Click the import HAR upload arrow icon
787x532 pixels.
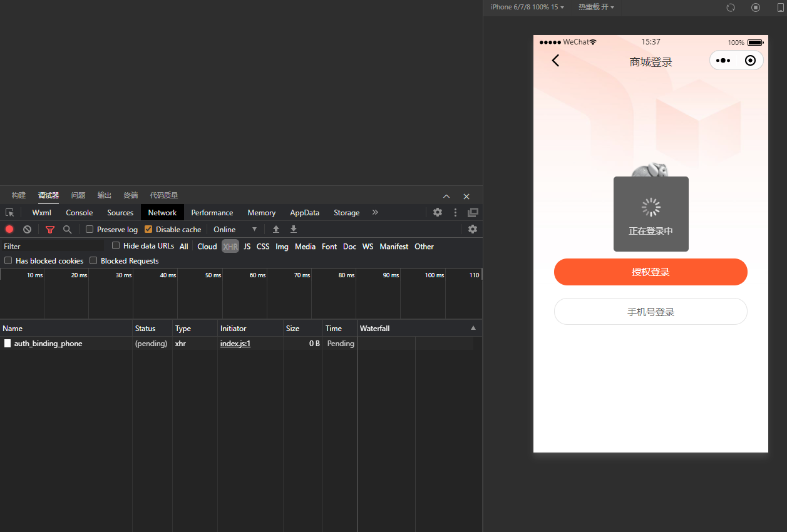(x=276, y=229)
